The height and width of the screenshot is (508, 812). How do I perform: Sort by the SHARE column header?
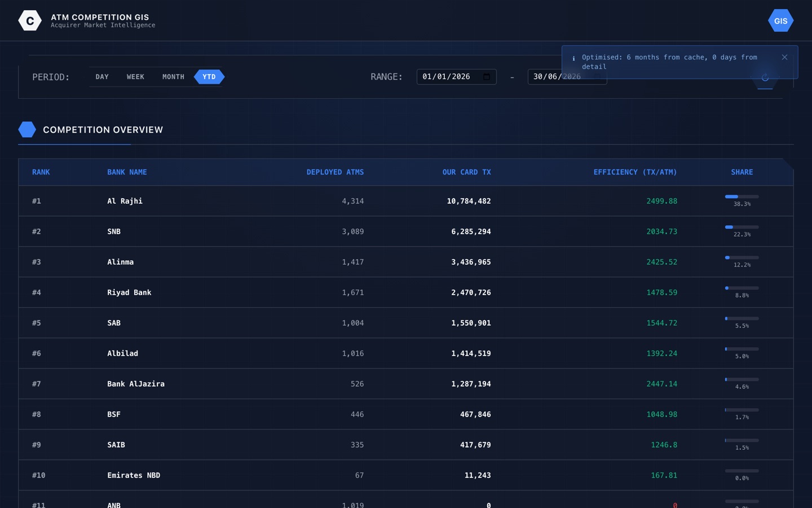[742, 172]
